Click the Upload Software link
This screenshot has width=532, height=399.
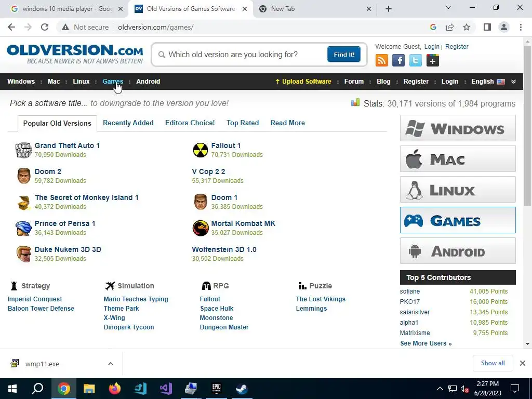[303, 82]
